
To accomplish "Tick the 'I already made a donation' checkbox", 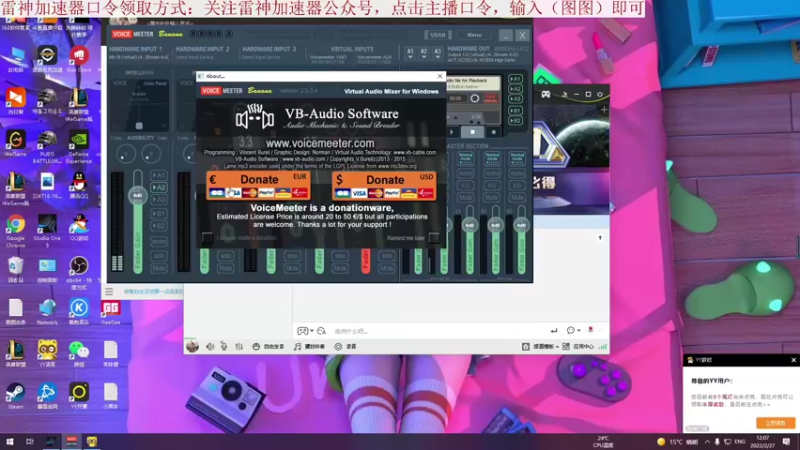I will (x=207, y=238).
